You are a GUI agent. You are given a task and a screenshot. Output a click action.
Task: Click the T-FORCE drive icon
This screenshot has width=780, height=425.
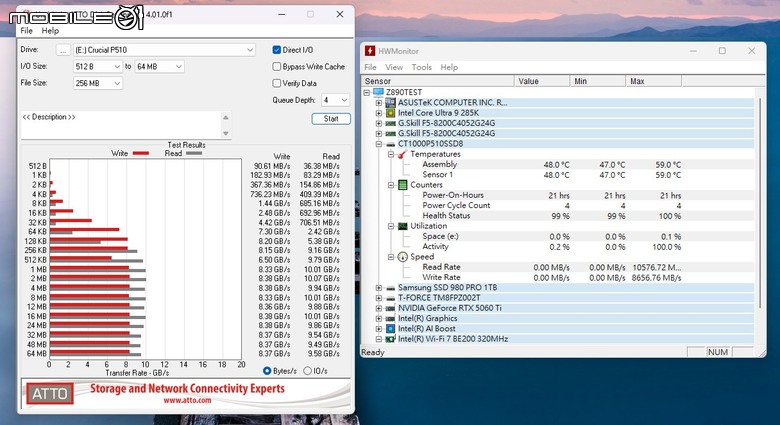point(390,298)
